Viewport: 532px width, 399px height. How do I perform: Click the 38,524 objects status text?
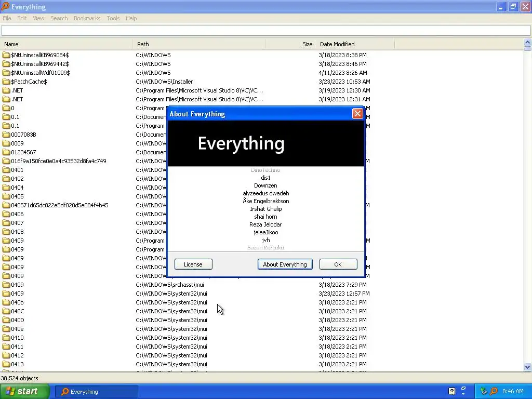(x=19, y=378)
